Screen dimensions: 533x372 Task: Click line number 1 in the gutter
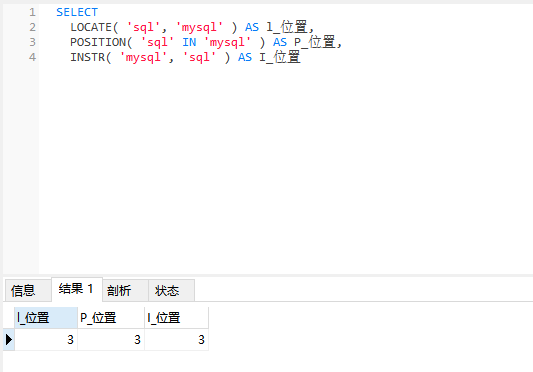pyautogui.click(x=32, y=12)
